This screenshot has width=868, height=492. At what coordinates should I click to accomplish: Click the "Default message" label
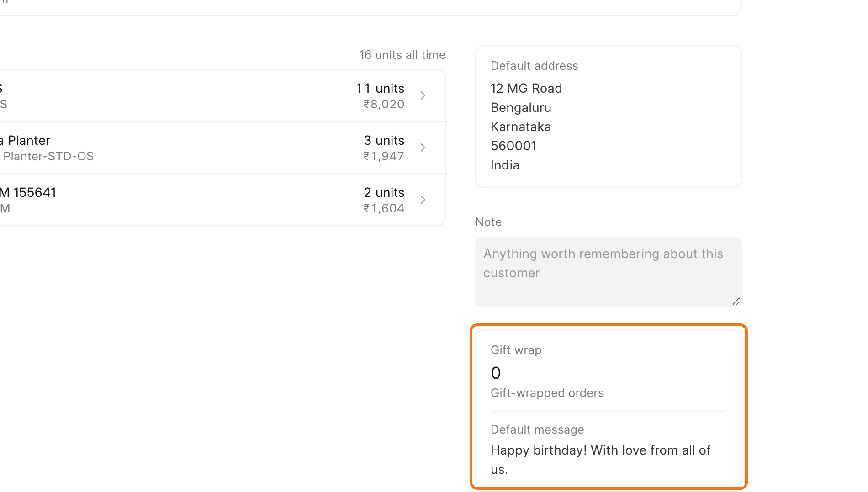click(x=537, y=429)
